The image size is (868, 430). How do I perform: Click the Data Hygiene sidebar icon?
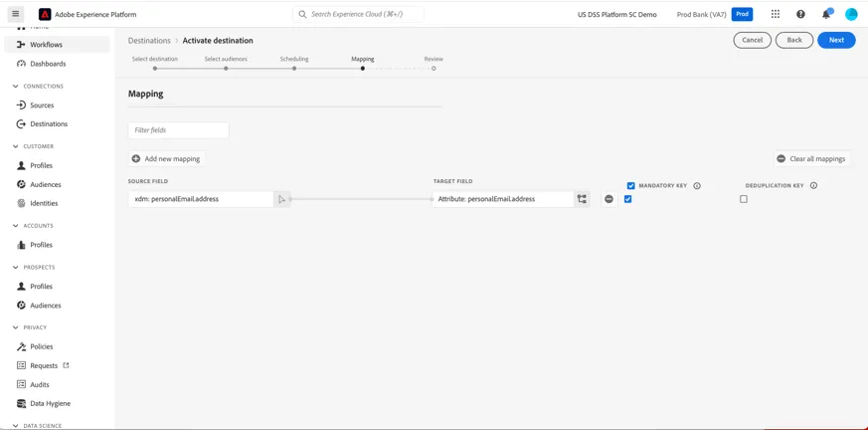coord(21,403)
